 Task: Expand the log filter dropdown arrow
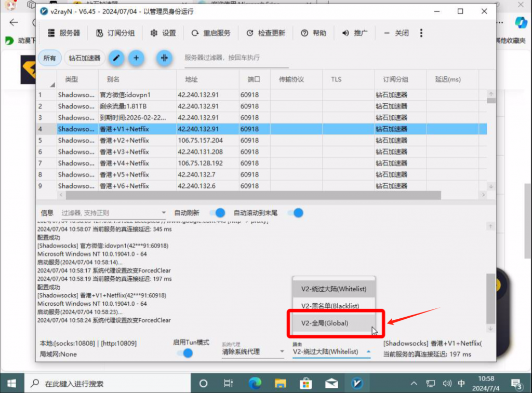pos(164,213)
